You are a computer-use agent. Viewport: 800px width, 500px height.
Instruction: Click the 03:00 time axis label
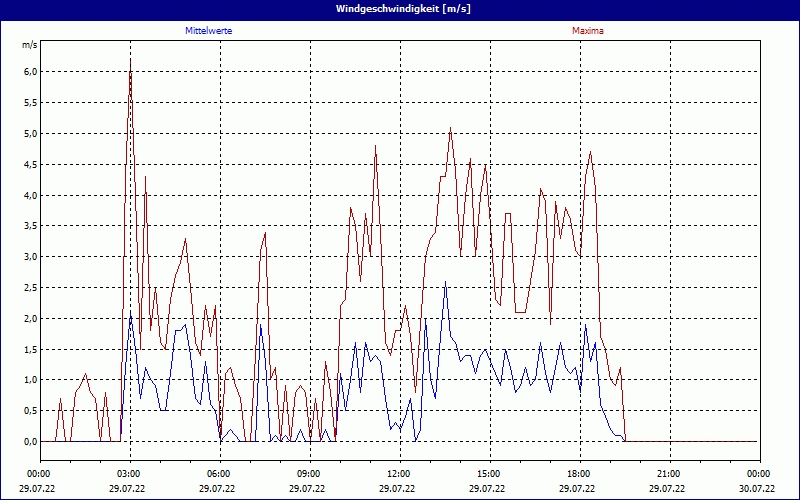click(128, 474)
